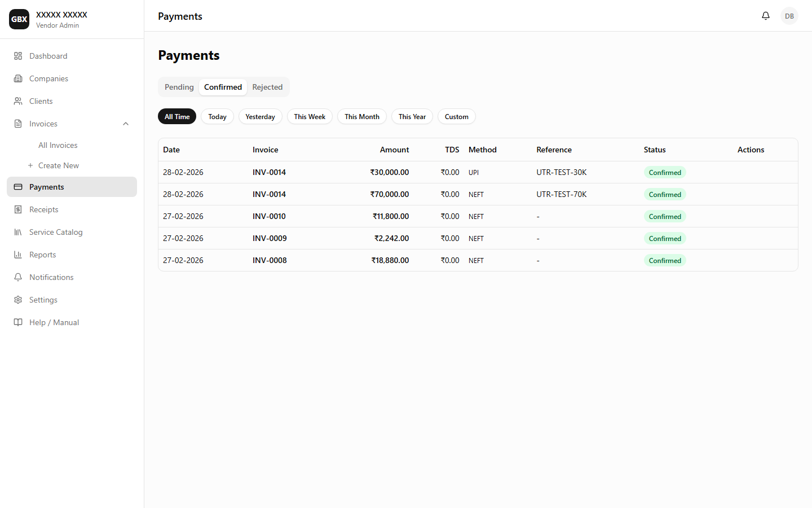Click Confirmed badge in UTR-TEST-30K row

(x=665, y=173)
